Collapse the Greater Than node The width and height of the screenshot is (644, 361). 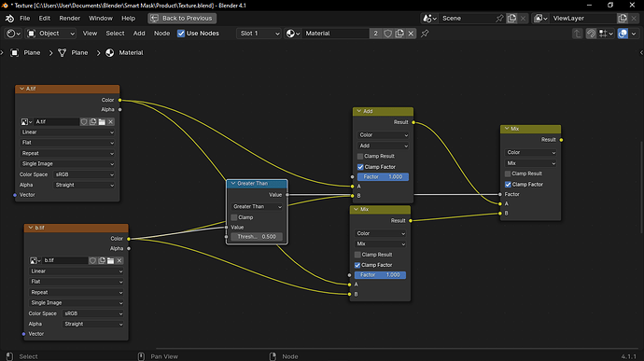tap(233, 184)
